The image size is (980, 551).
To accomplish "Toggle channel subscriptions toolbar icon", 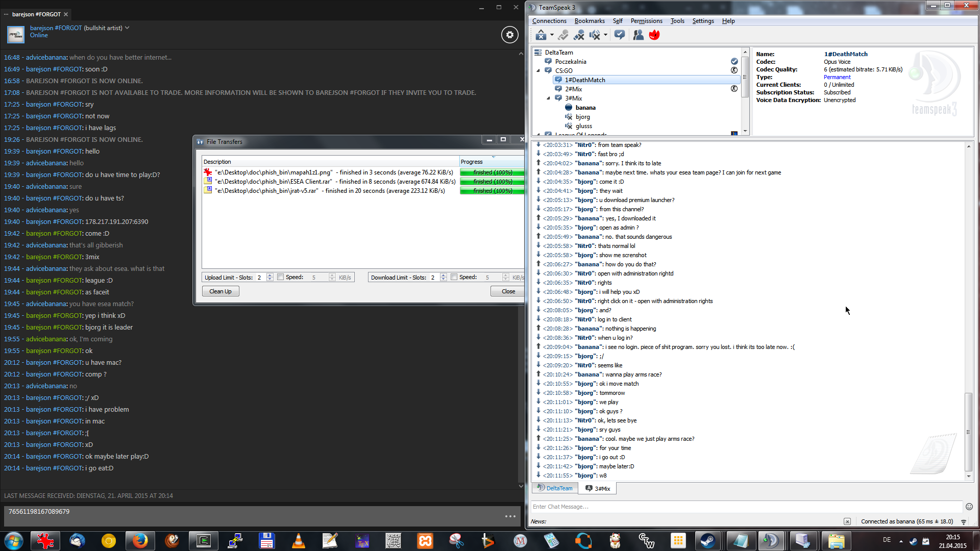I will pos(620,35).
